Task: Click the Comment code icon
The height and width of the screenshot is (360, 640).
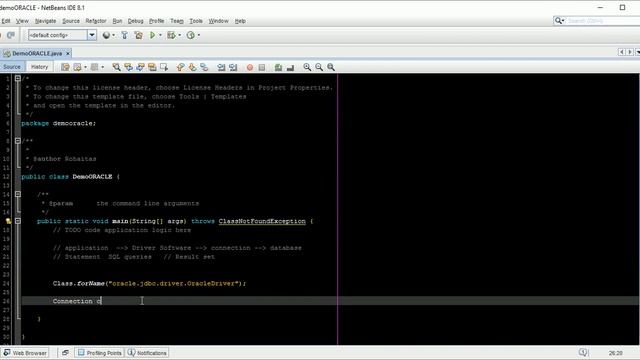Action: coord(278,67)
